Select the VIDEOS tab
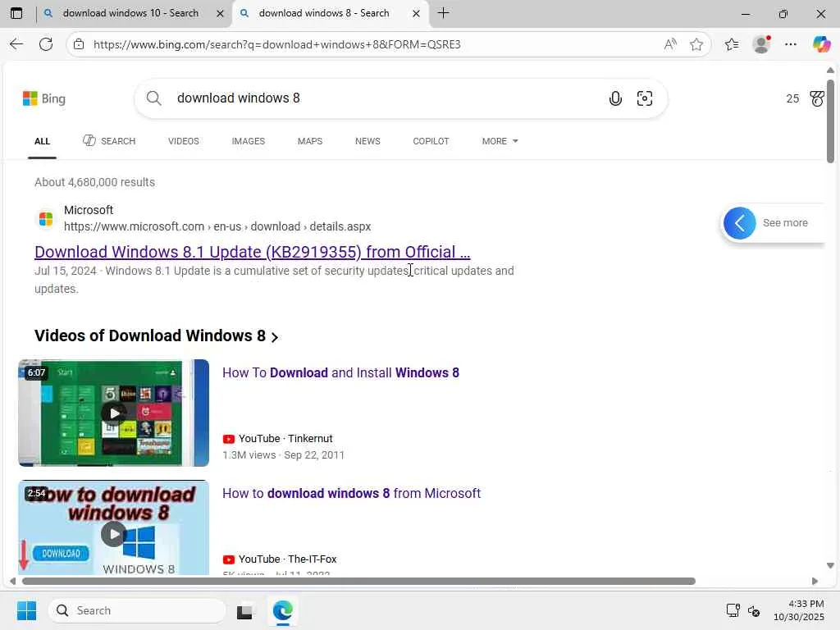Screen dimensions: 840x630 pyautogui.click(x=183, y=141)
